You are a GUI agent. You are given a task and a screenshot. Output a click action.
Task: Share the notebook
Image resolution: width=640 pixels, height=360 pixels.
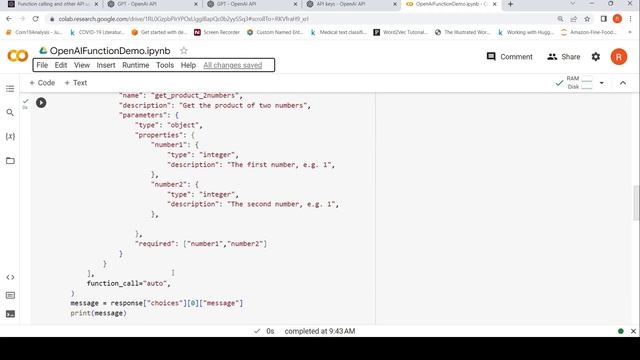pos(564,57)
